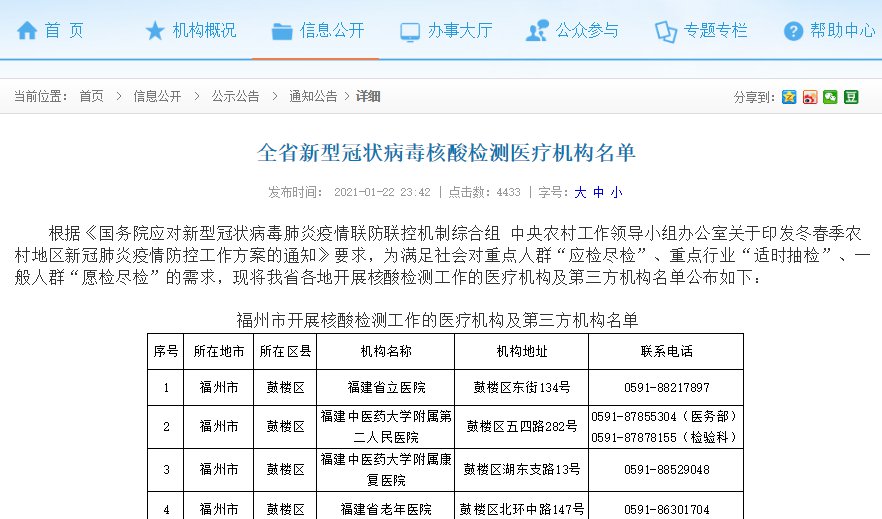The height and width of the screenshot is (519, 882).
Task: Open the 办事大厅 nav menu item
Action: pos(460,30)
